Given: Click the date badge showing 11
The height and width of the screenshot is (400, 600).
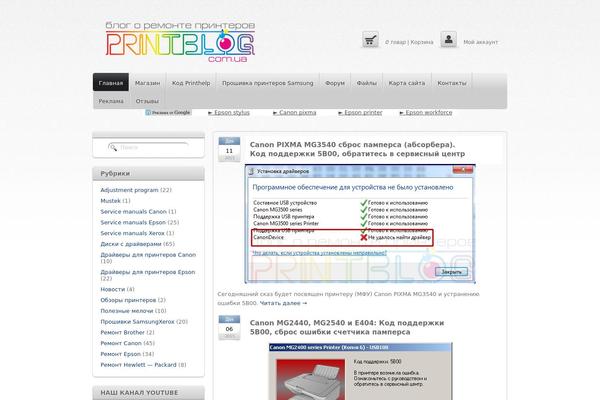Looking at the screenshot, I should click(x=229, y=149).
